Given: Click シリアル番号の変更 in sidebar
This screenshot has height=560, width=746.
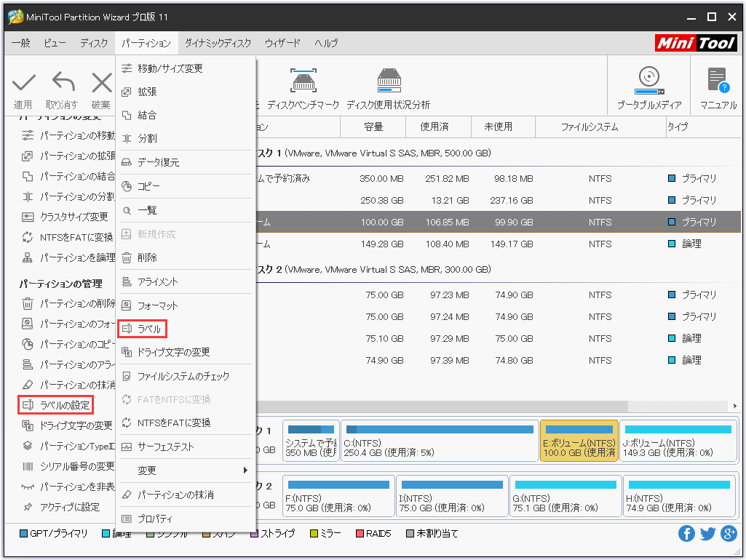Looking at the screenshot, I should point(68,467).
